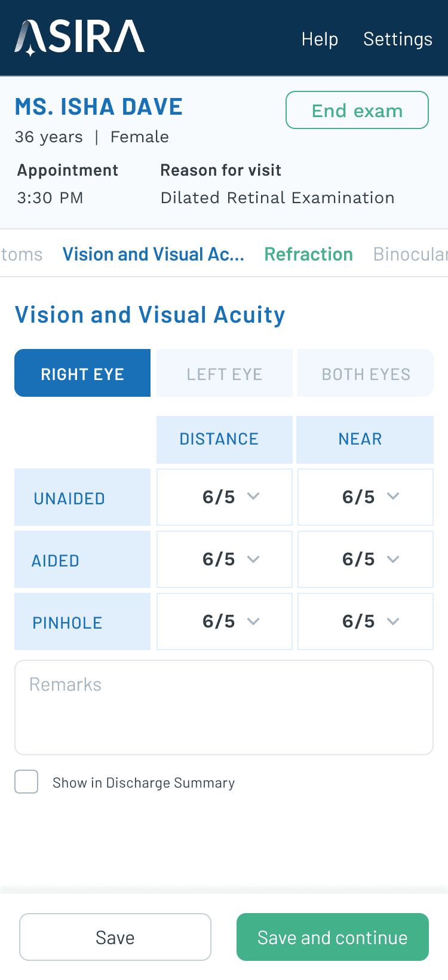Click the Save button

coord(115,937)
